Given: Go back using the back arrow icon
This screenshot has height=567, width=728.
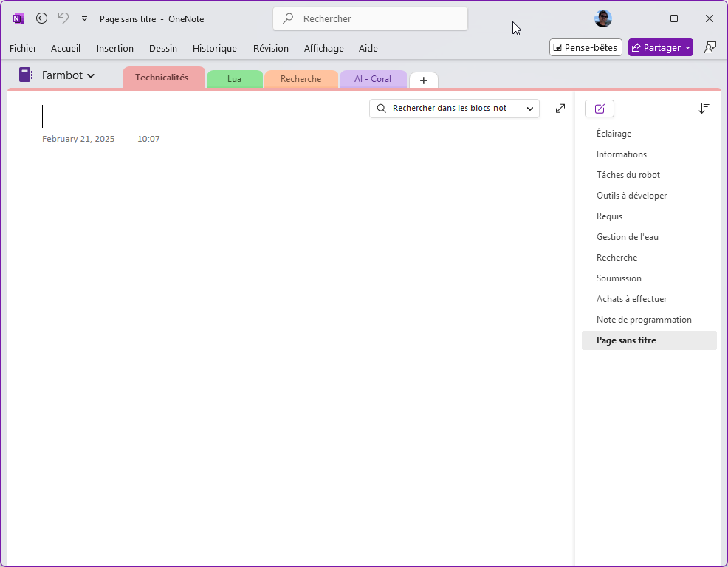Looking at the screenshot, I should 42,18.
